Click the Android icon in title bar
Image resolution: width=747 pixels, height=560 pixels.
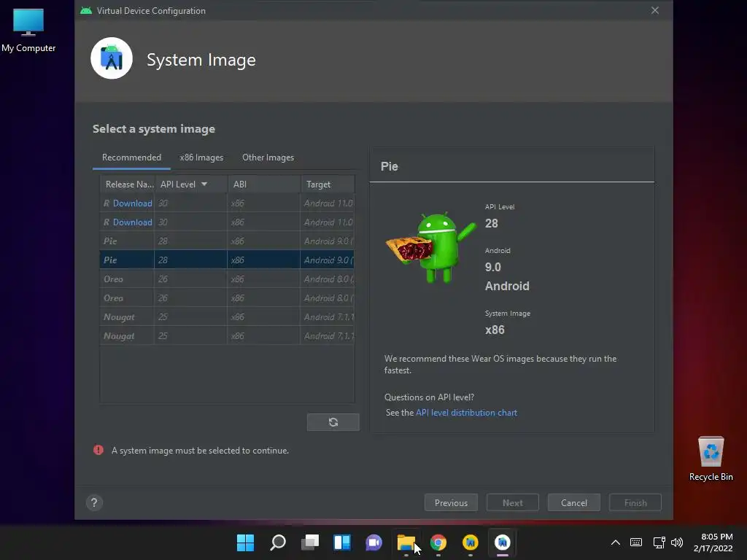[86, 10]
